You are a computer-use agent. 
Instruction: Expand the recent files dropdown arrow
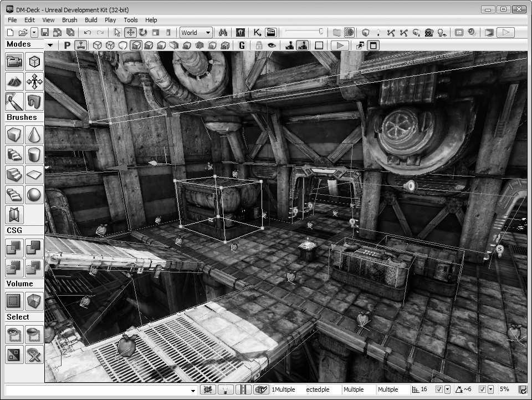coord(34,33)
